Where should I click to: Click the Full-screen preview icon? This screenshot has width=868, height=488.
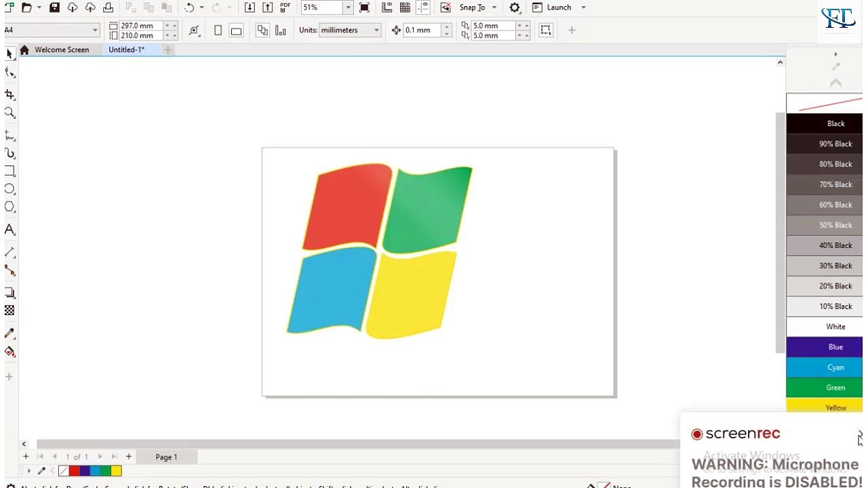(x=364, y=7)
